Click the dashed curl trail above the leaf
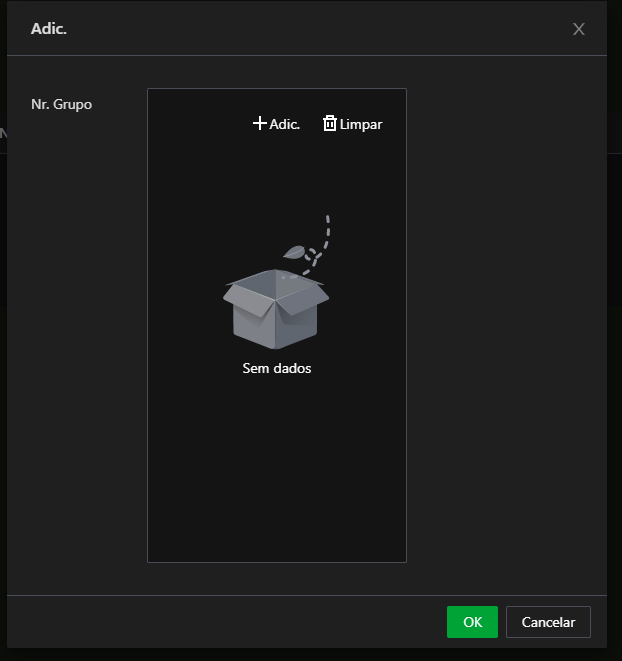This screenshot has height=661, width=622. [324, 232]
